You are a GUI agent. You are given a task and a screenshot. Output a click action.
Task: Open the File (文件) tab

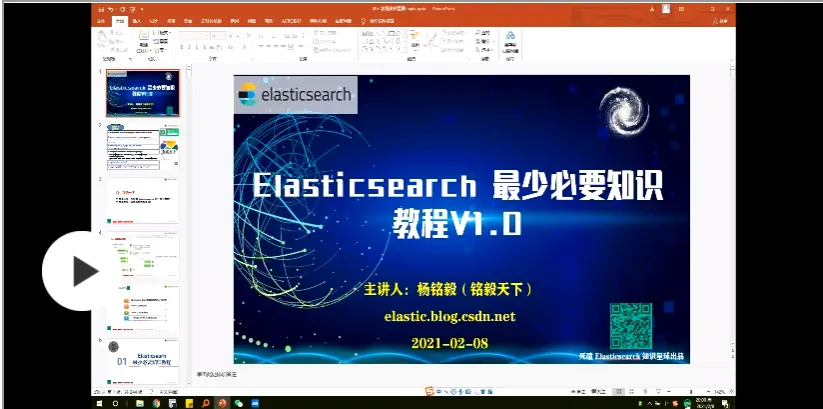pos(101,21)
